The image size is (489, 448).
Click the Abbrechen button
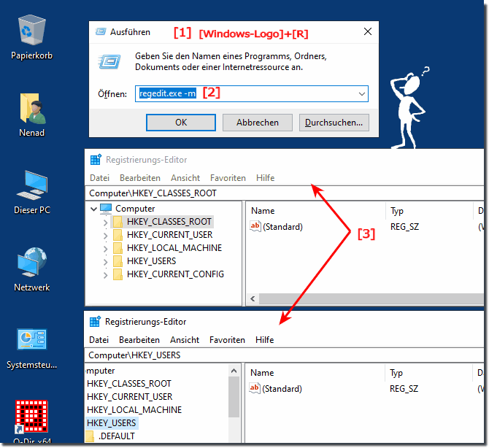[x=258, y=122]
